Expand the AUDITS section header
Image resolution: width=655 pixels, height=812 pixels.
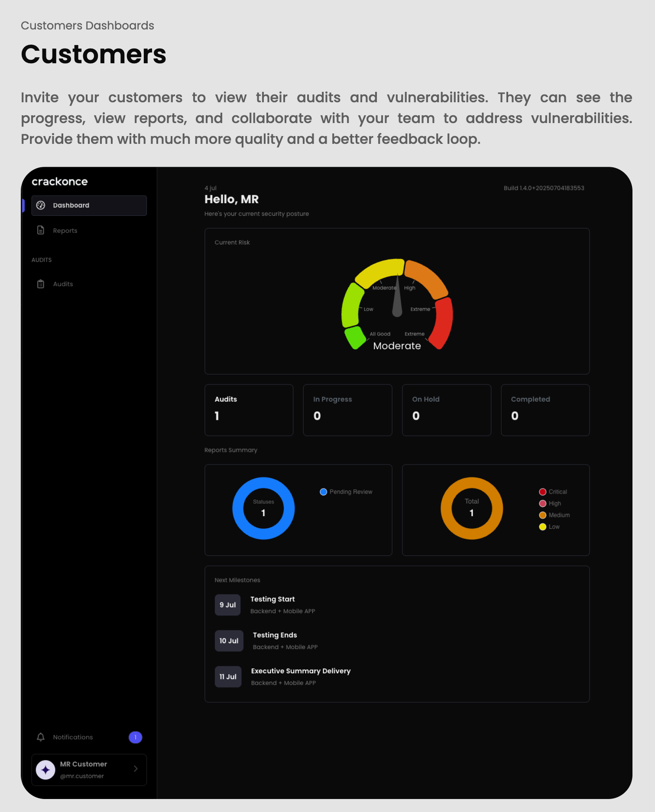click(42, 260)
